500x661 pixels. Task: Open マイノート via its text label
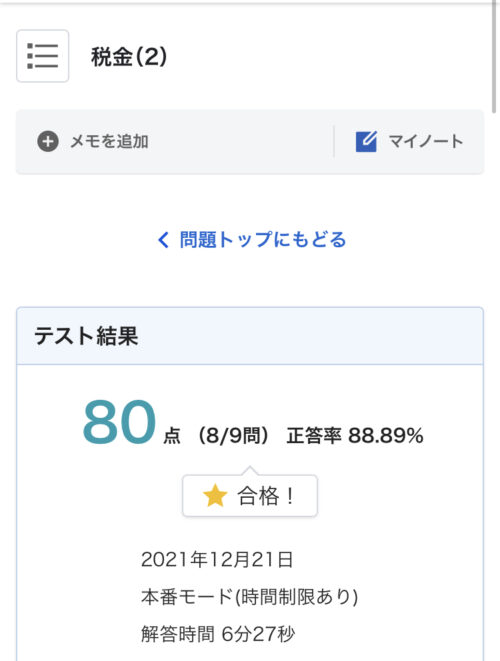(x=425, y=141)
